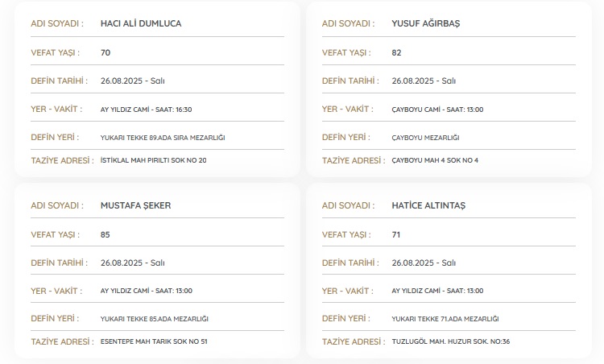Click Yukarı Tekke 85.Ada Mezarlığı text
Image resolution: width=604 pixels, height=364 pixels.
[155, 319]
